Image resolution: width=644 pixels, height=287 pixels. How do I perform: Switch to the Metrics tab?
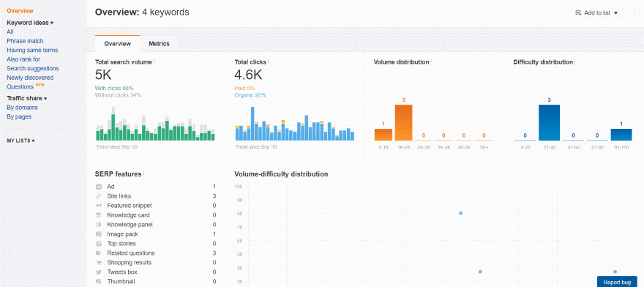(x=159, y=44)
